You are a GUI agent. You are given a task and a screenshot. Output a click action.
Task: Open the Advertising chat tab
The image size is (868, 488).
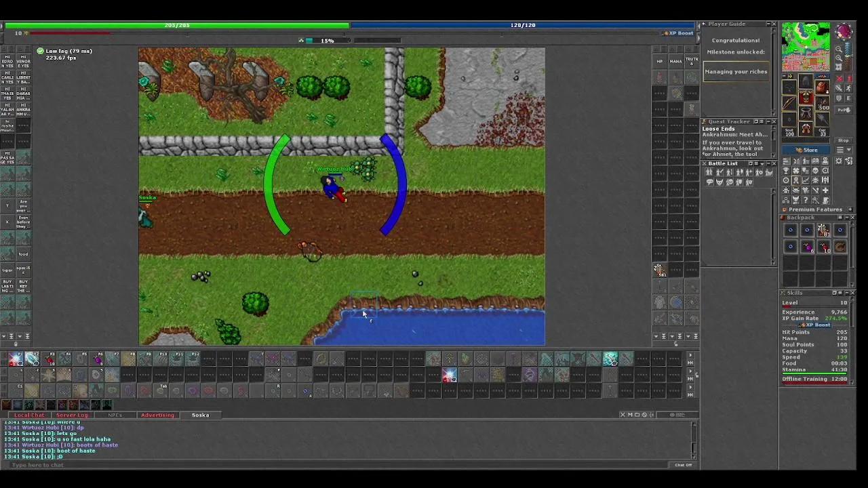[157, 415]
